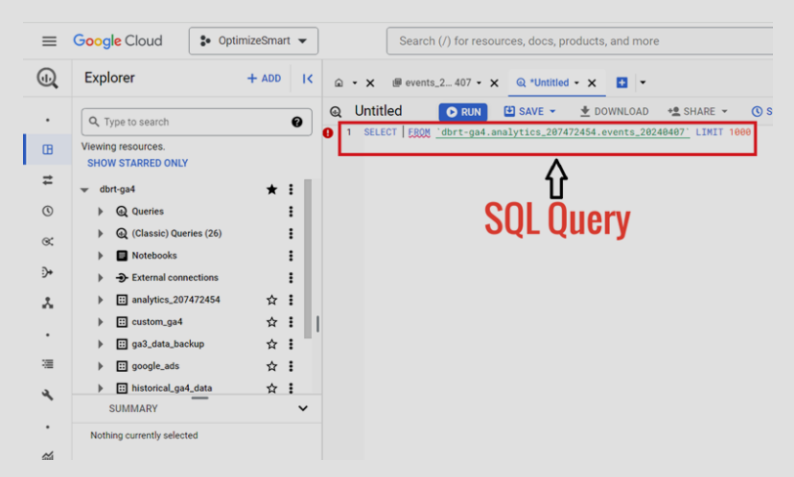
Task: Open the new tab options dropdown arrow
Action: 643,83
